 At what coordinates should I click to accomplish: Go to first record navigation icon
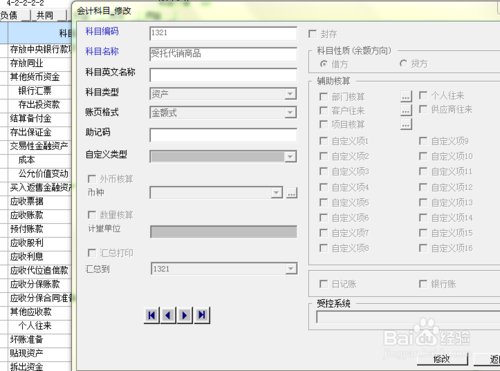[x=152, y=315]
